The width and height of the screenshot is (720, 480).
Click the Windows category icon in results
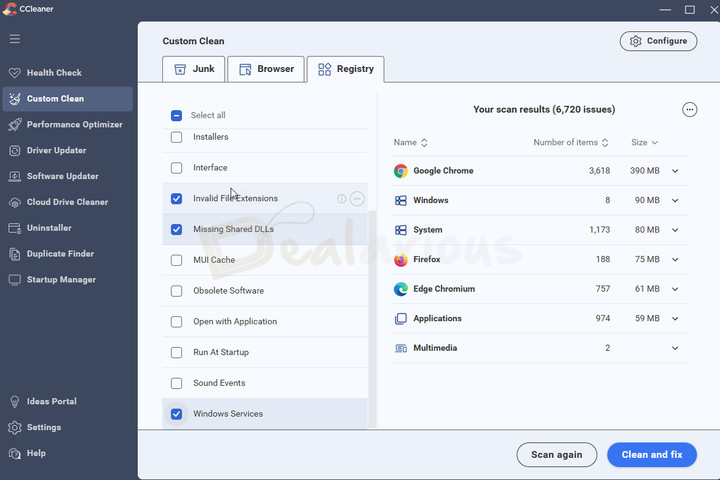tap(400, 200)
